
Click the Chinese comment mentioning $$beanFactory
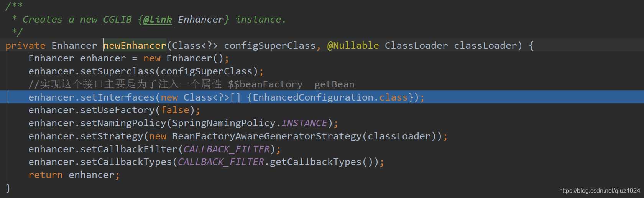(x=191, y=84)
